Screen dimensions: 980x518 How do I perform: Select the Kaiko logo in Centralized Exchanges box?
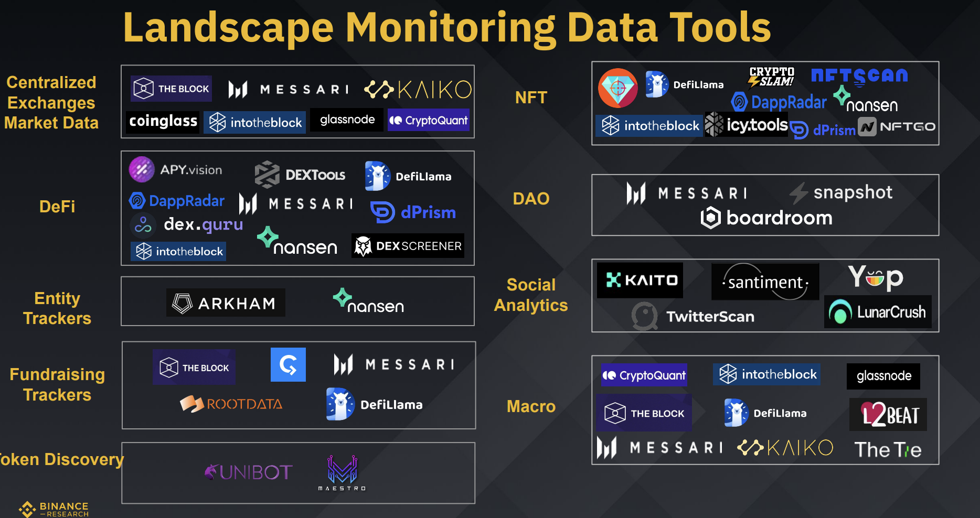(x=418, y=90)
